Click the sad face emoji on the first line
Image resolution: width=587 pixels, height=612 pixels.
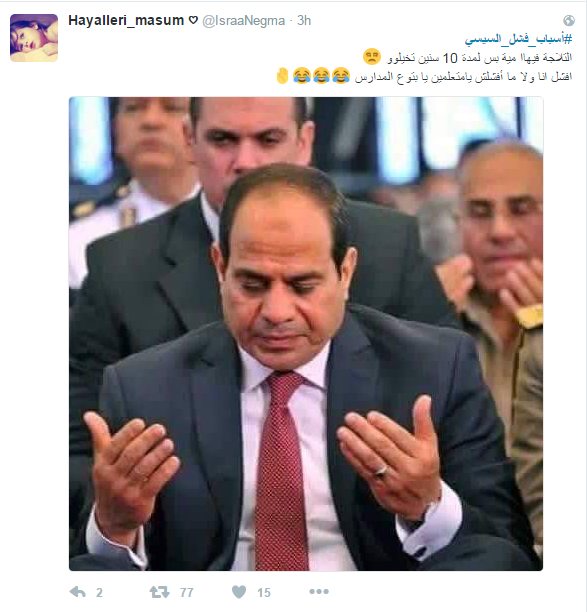[372, 57]
